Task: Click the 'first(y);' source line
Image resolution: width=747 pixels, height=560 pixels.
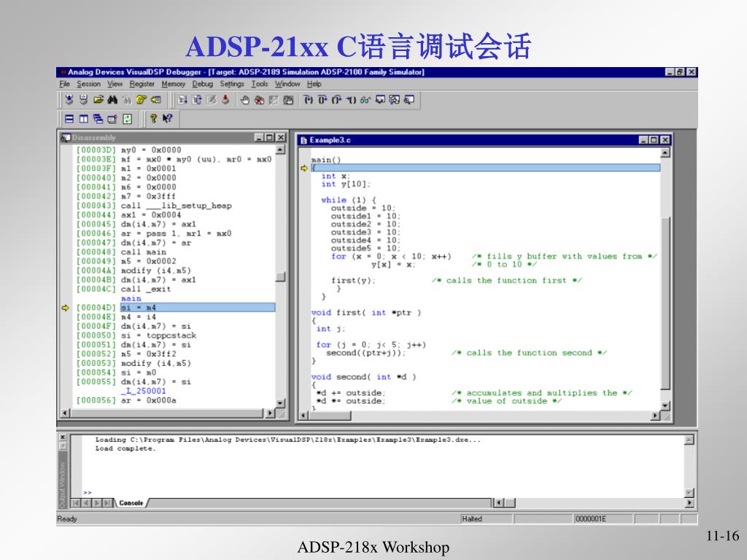Action: 353,281
